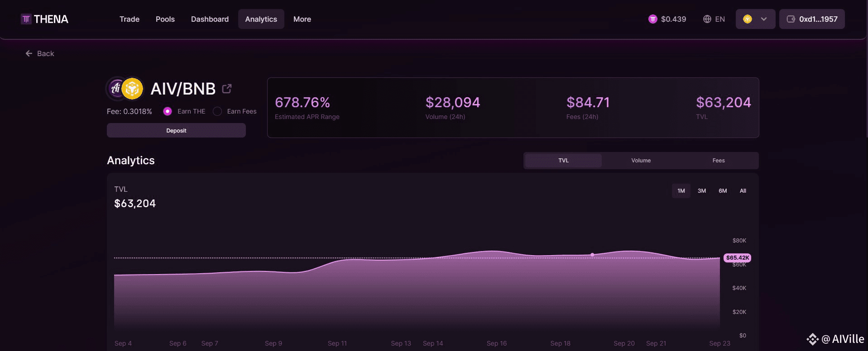Click the 0xd1...1957 wallet address button
Image resolution: width=868 pixels, height=351 pixels.
tap(812, 19)
